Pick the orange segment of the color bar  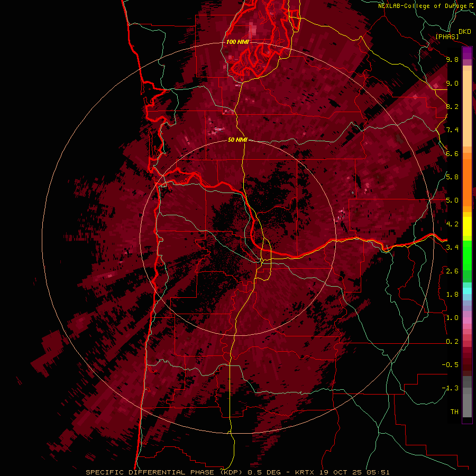tap(467, 182)
